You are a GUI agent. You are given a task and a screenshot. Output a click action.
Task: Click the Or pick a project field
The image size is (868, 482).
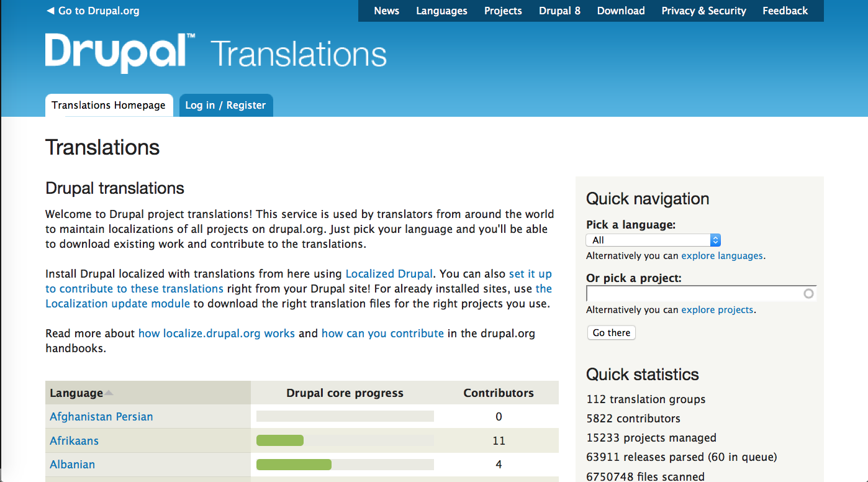(x=701, y=293)
